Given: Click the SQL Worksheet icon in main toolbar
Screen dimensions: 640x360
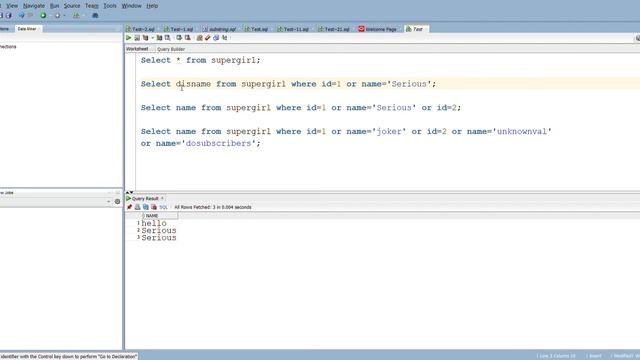Looking at the screenshot, I should 76,16.
